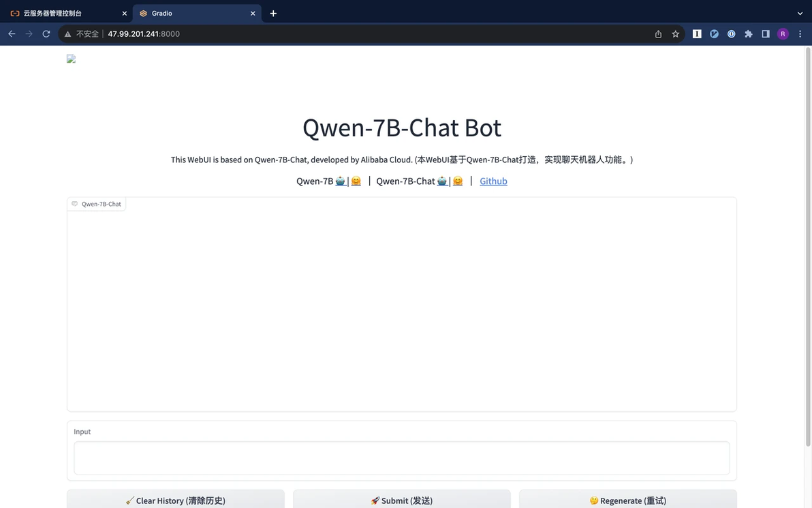812x508 pixels.
Task: Close the Gradio tab
Action: tap(253, 14)
